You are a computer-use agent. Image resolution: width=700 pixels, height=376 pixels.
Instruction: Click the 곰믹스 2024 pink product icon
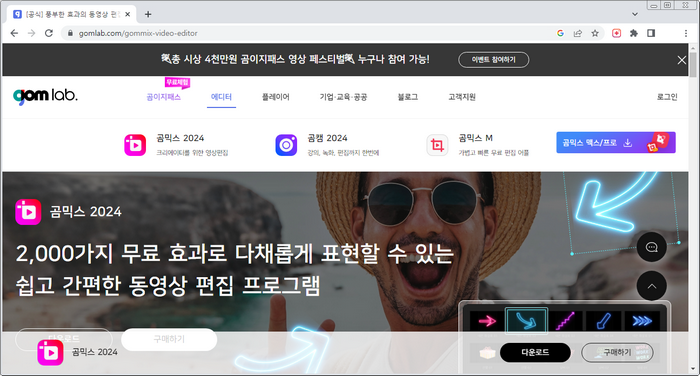point(135,145)
